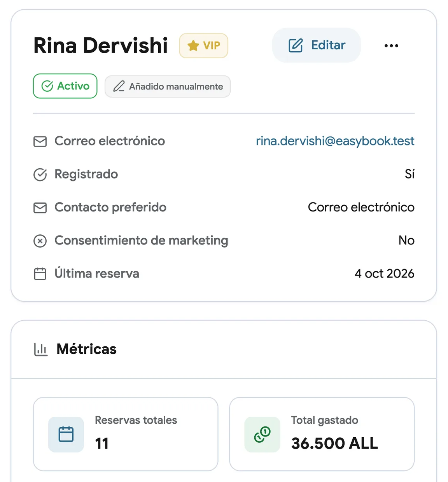
Task: Open the rina.dervishi@easybook.test email link
Action: coord(335,141)
